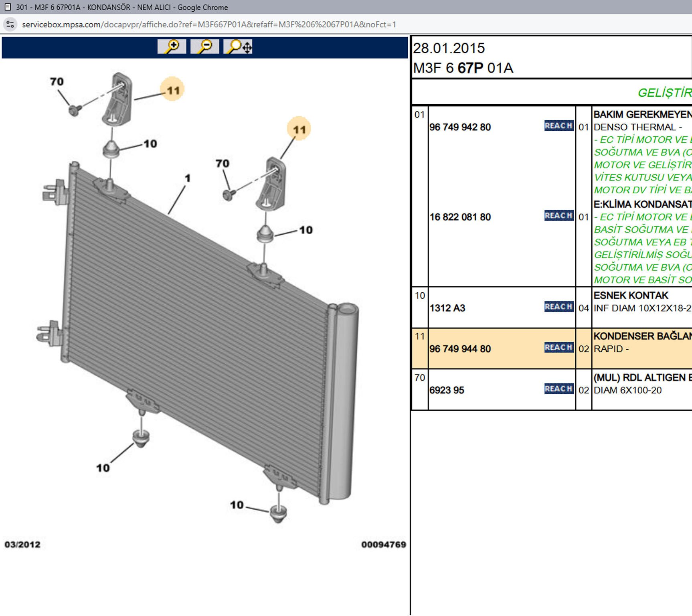
Task: Click REACH badge for part 96 749 942 80
Action: click(558, 126)
